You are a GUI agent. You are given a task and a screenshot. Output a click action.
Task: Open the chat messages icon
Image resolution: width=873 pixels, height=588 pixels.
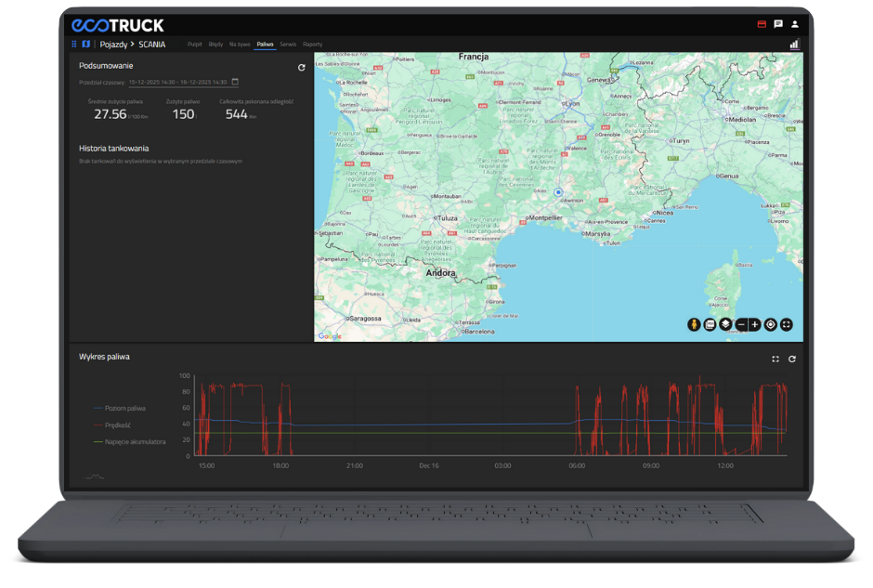(x=778, y=24)
